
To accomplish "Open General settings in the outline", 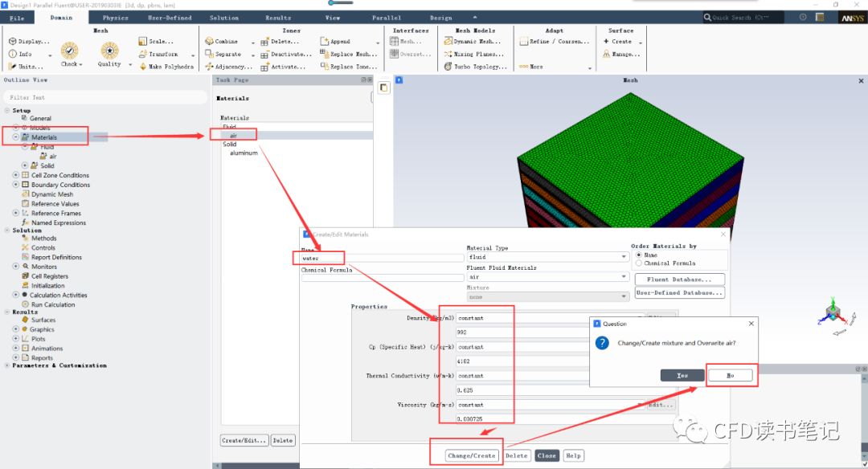I will pos(40,118).
